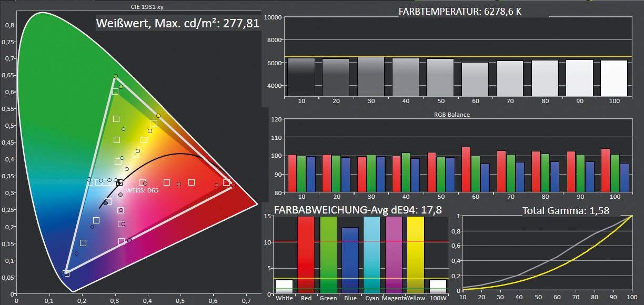Click the blue RGB Balance bar at 100

(624, 178)
